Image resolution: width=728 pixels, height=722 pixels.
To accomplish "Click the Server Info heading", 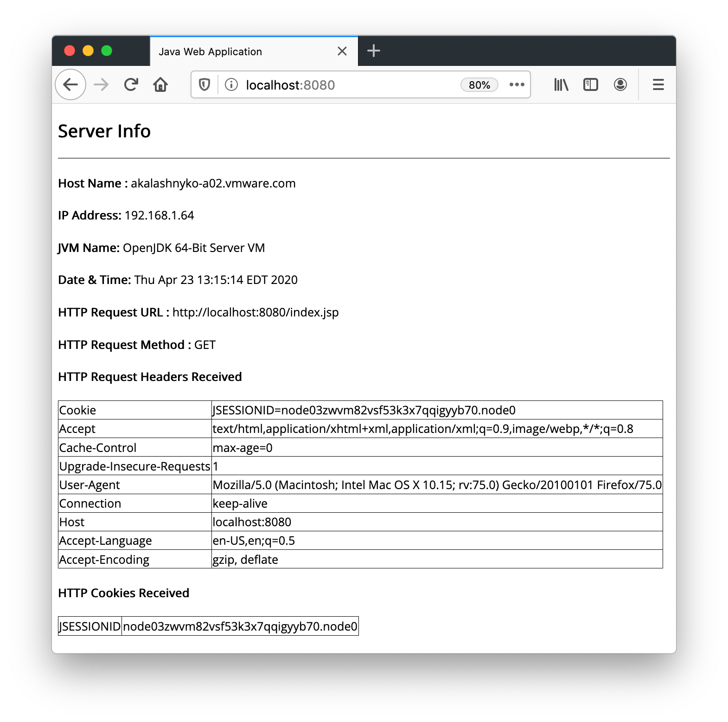I will click(104, 131).
